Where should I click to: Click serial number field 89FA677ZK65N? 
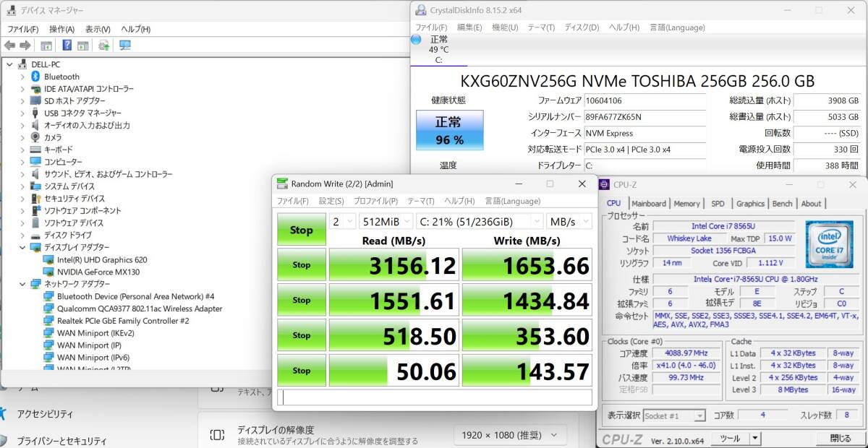pyautogui.click(x=644, y=117)
